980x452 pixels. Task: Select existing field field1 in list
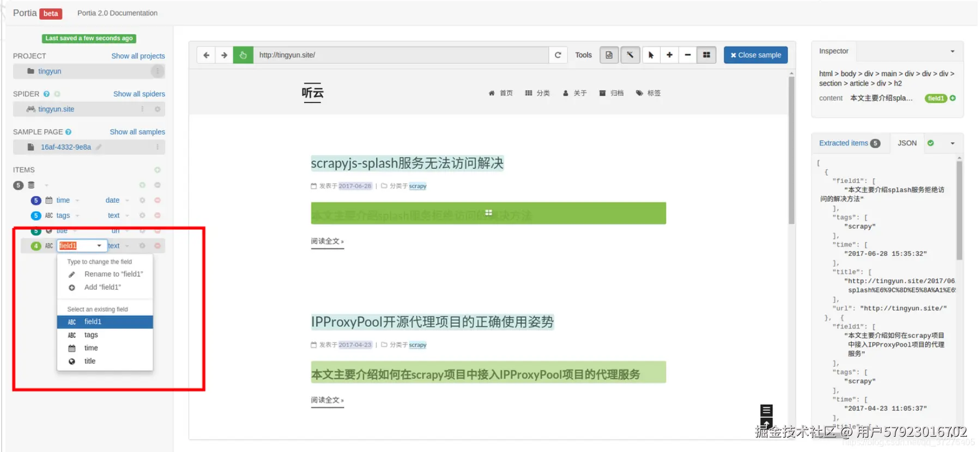tap(105, 322)
